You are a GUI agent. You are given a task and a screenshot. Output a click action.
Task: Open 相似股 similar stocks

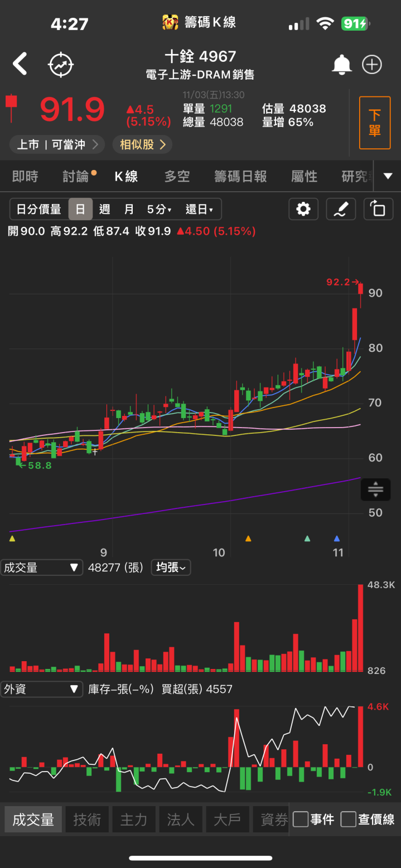pyautogui.click(x=142, y=145)
